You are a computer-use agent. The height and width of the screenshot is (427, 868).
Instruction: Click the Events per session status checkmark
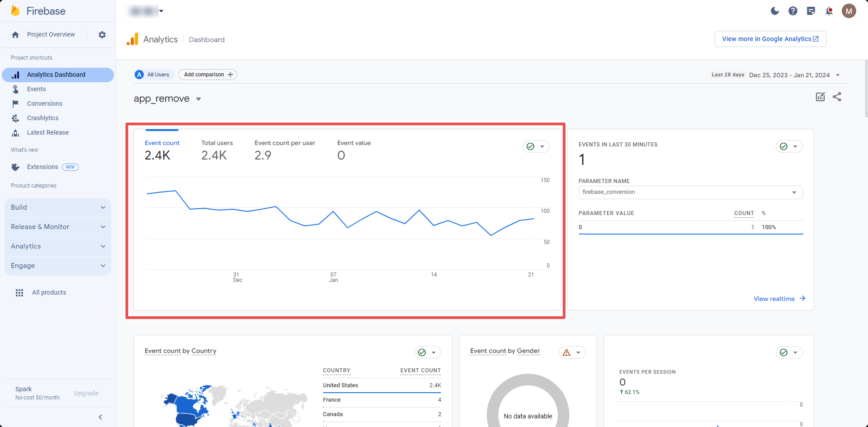[x=783, y=352]
